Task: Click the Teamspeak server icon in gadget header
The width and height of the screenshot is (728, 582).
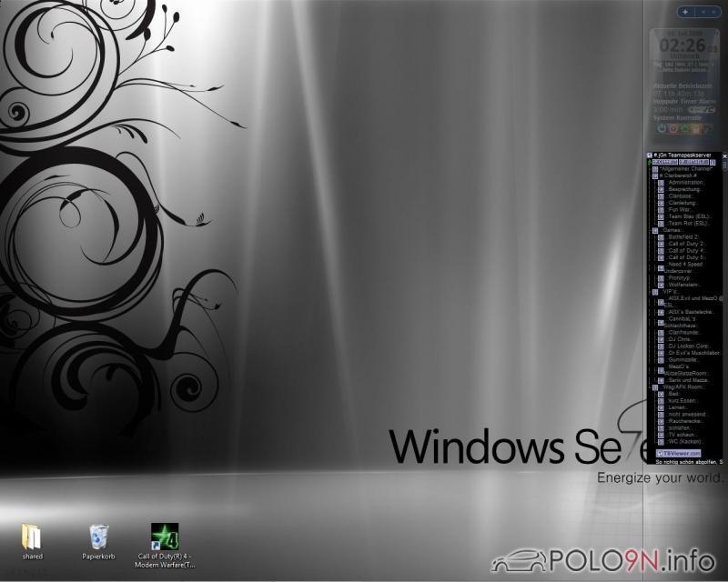Action: [650, 156]
